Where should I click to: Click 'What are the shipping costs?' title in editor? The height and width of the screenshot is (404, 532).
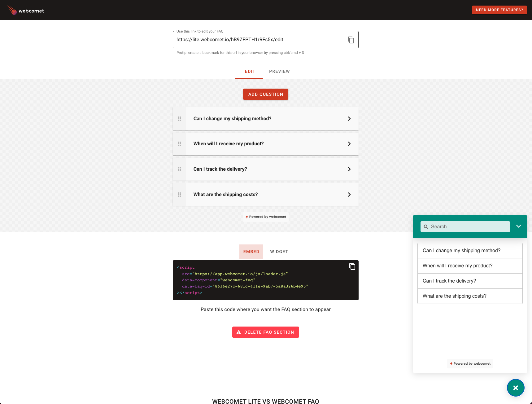pyautogui.click(x=225, y=195)
